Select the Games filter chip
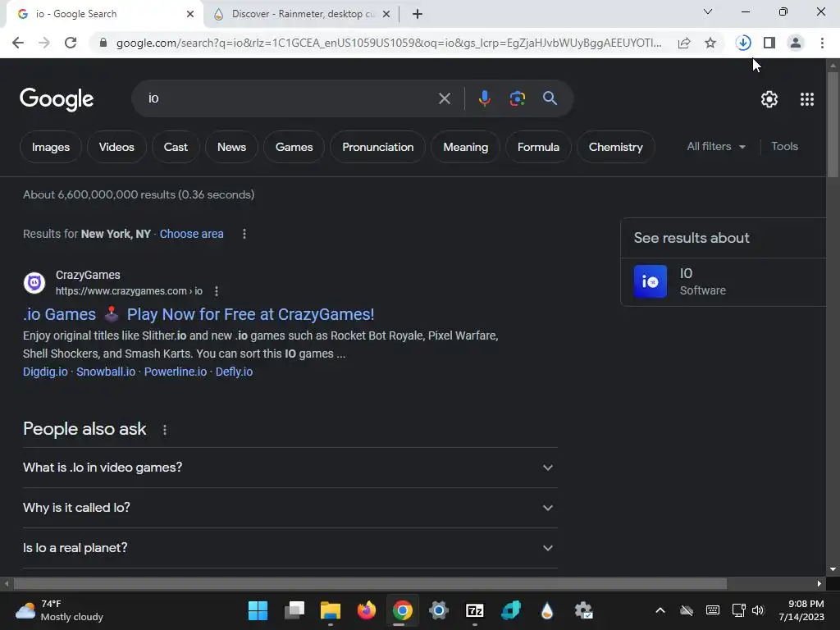The height and width of the screenshot is (630, 840). pyautogui.click(x=294, y=147)
